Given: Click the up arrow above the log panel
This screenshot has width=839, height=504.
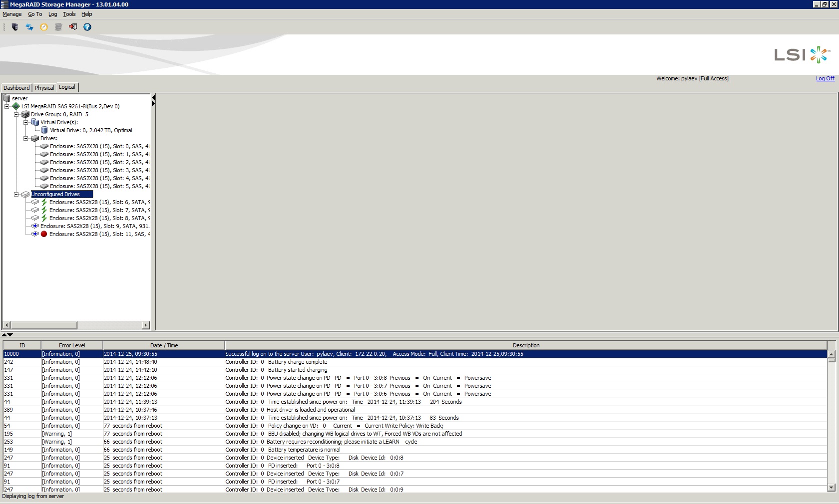Looking at the screenshot, I should [4, 335].
